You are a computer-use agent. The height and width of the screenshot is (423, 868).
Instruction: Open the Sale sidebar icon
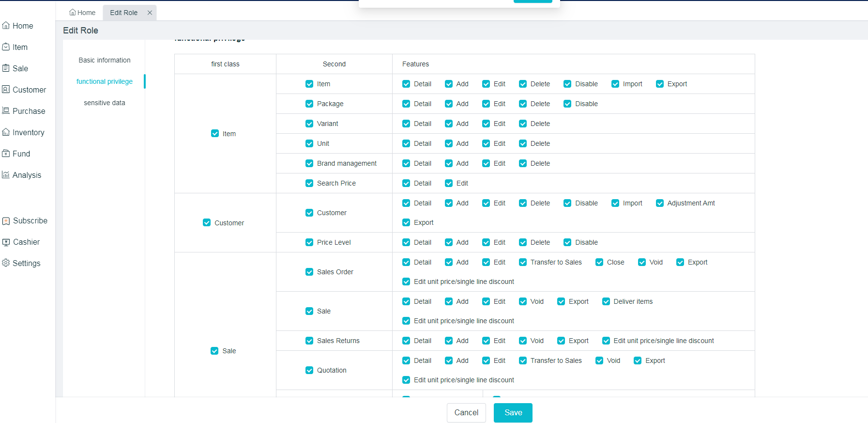point(6,68)
